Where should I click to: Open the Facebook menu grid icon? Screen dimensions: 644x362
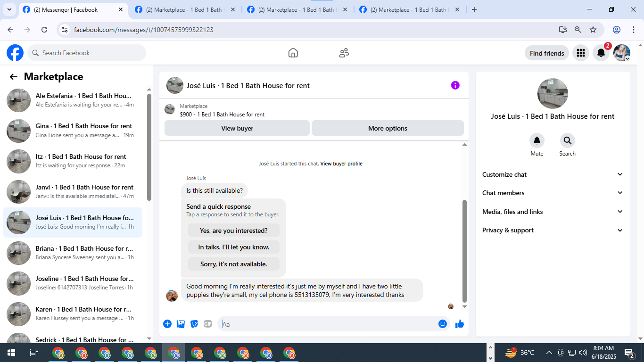[x=581, y=53]
